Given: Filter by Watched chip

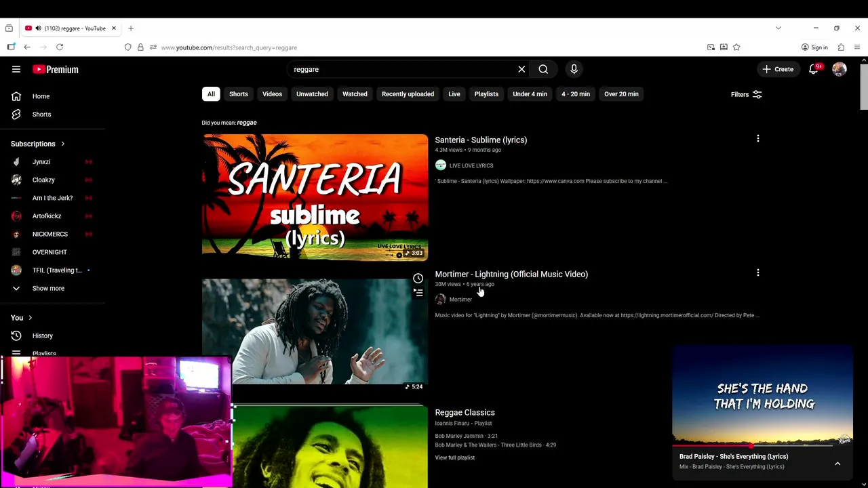Looking at the screenshot, I should 355,94.
